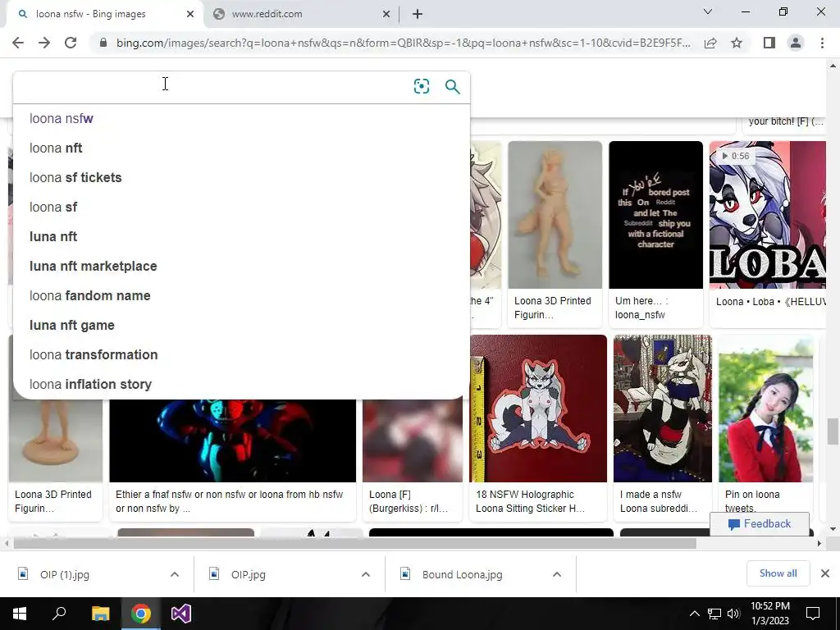The height and width of the screenshot is (630, 840).
Task: Click the vertical page scrollbar thumb
Action: coord(833,431)
